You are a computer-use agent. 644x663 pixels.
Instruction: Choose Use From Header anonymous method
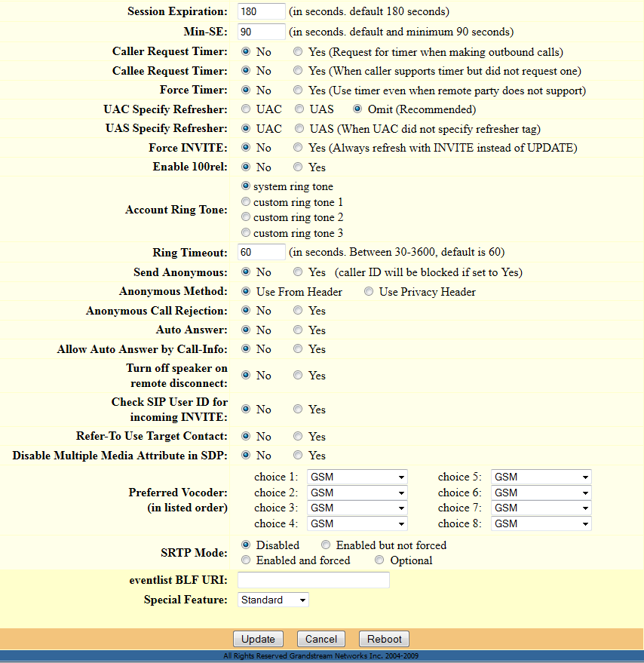click(x=246, y=291)
